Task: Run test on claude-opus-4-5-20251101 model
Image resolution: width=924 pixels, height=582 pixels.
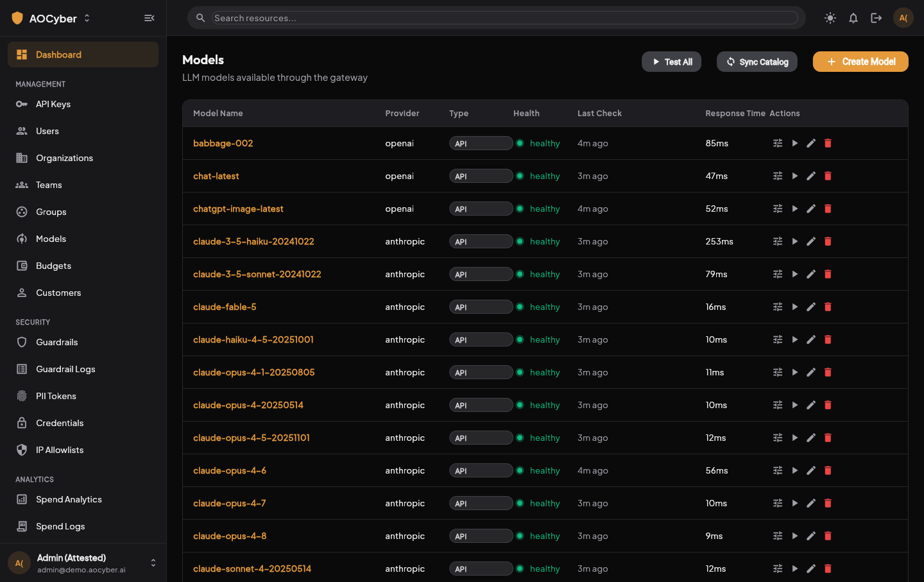Action: point(794,438)
